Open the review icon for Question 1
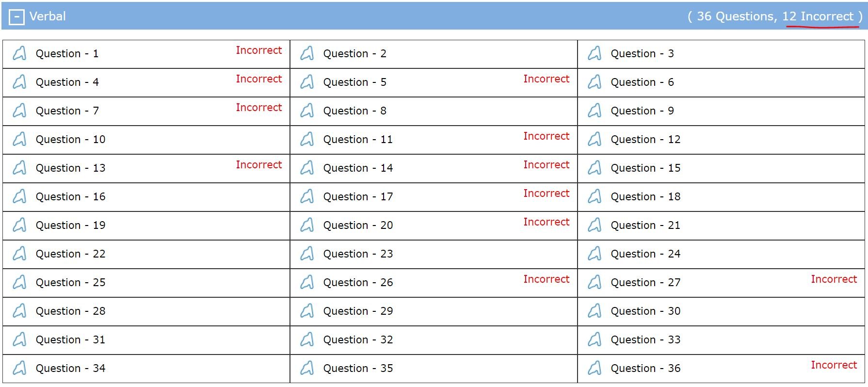This screenshot has width=868, height=387. click(19, 53)
